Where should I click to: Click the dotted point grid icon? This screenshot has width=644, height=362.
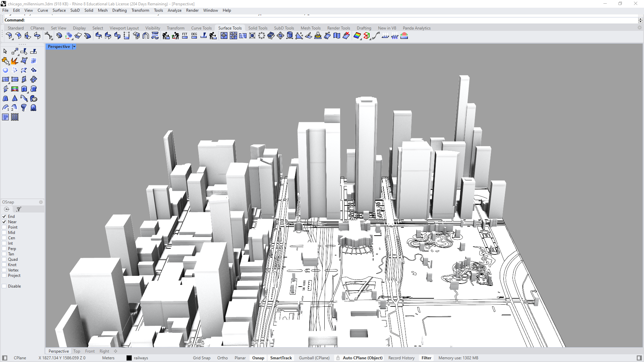(14, 117)
